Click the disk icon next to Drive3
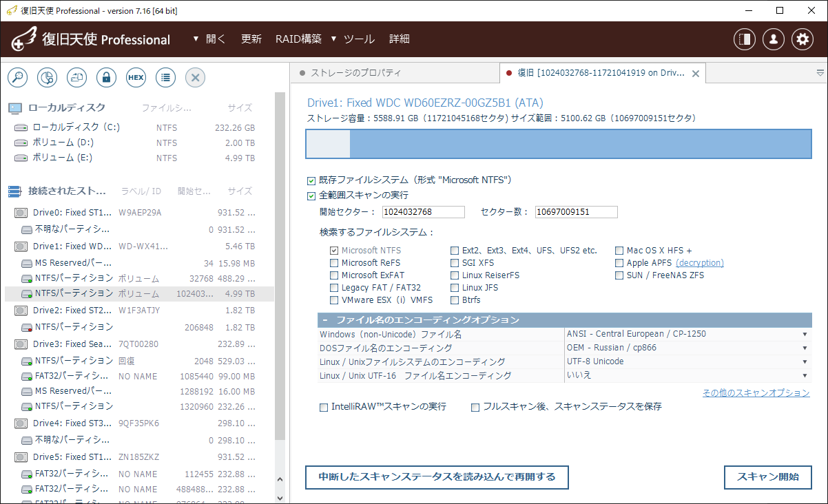The height and width of the screenshot is (504, 828). click(21, 344)
